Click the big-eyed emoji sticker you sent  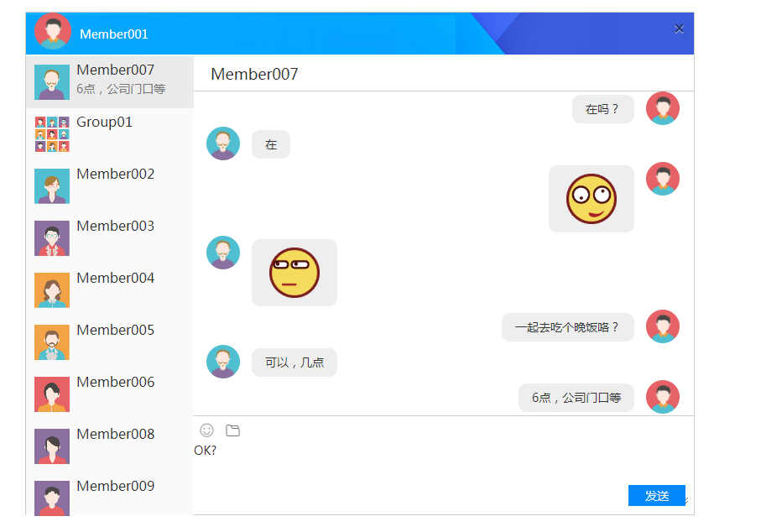[591, 198]
